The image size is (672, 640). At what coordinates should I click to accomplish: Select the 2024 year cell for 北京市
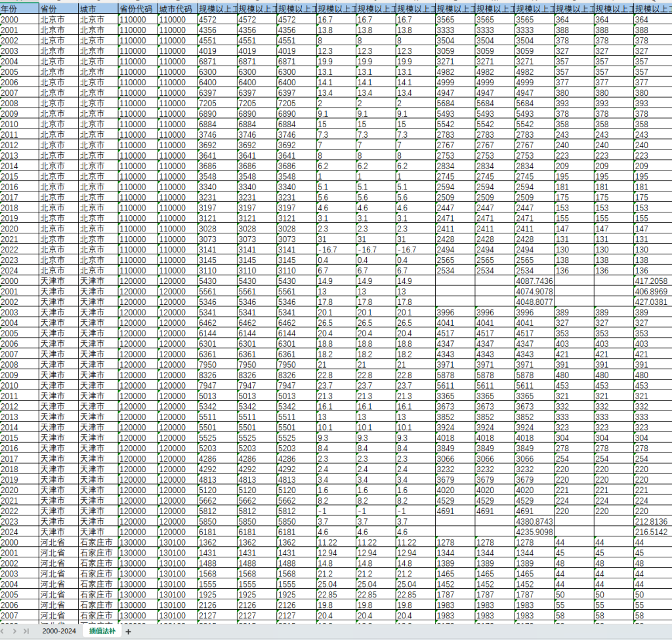(x=19, y=270)
